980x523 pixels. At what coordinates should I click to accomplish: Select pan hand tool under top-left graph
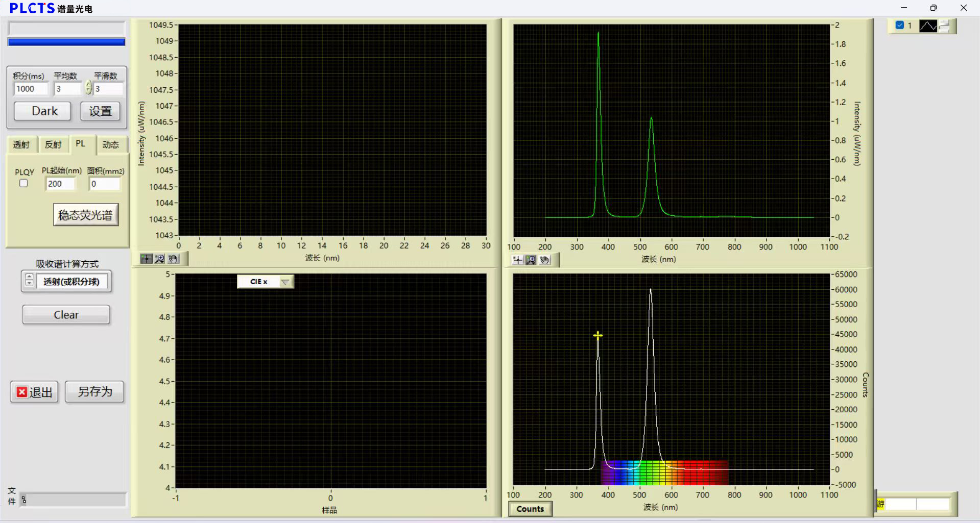[174, 259]
